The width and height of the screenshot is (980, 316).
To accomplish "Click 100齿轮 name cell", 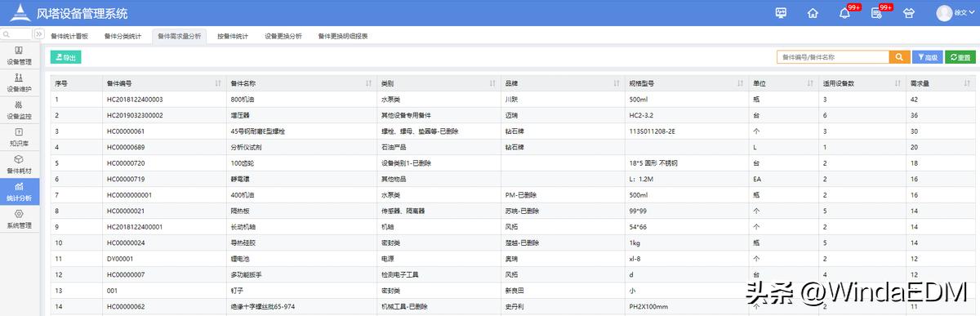I will (243, 162).
